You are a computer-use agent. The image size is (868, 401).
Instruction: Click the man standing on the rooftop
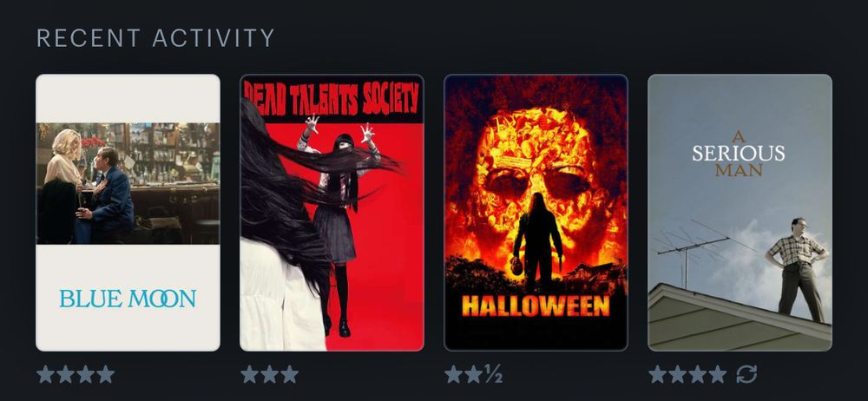coord(798,268)
